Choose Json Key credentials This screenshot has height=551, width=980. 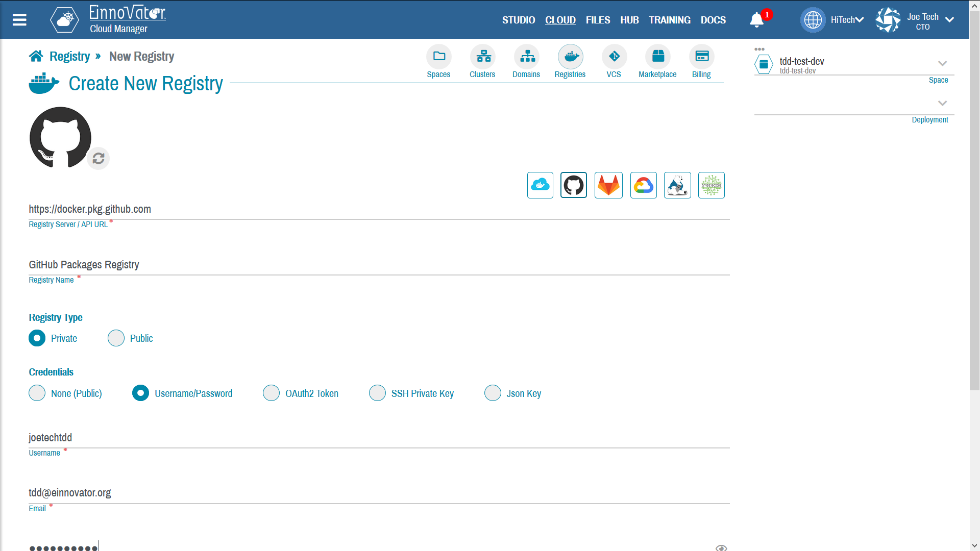point(493,393)
